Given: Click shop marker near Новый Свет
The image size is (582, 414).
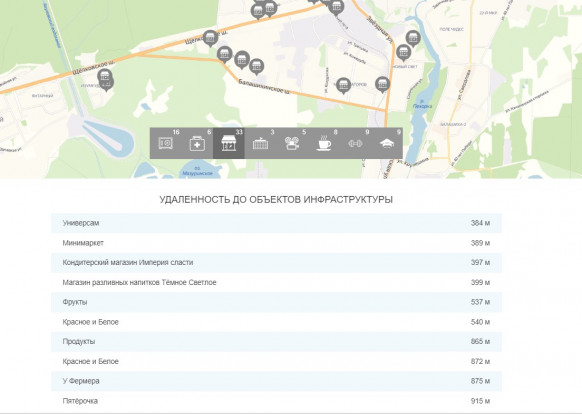Looking at the screenshot, I should (x=403, y=52).
